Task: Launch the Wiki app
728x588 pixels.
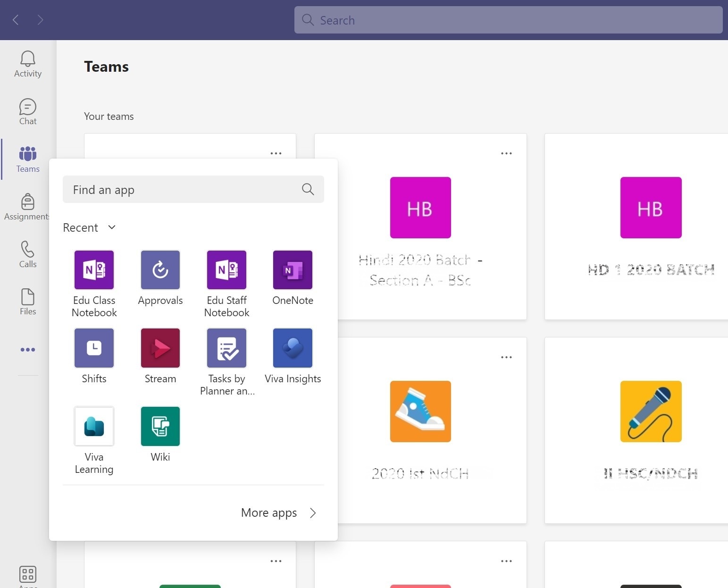Action: click(160, 426)
